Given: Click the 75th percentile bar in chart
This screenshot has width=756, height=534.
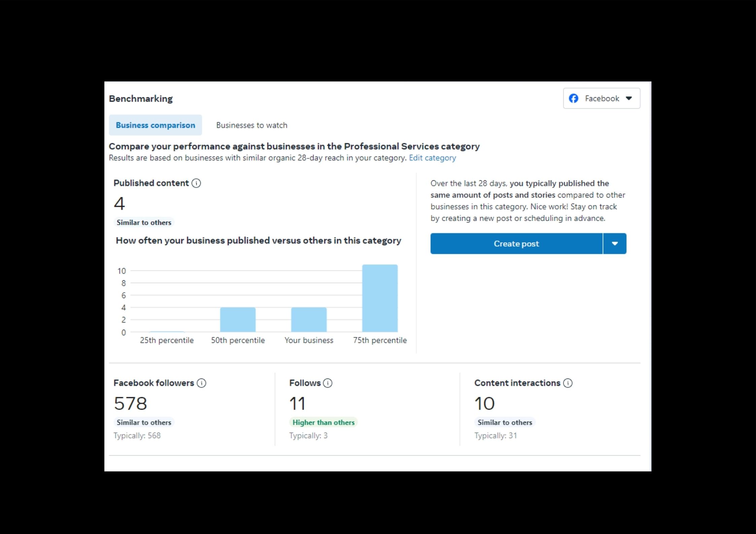Looking at the screenshot, I should coord(380,298).
